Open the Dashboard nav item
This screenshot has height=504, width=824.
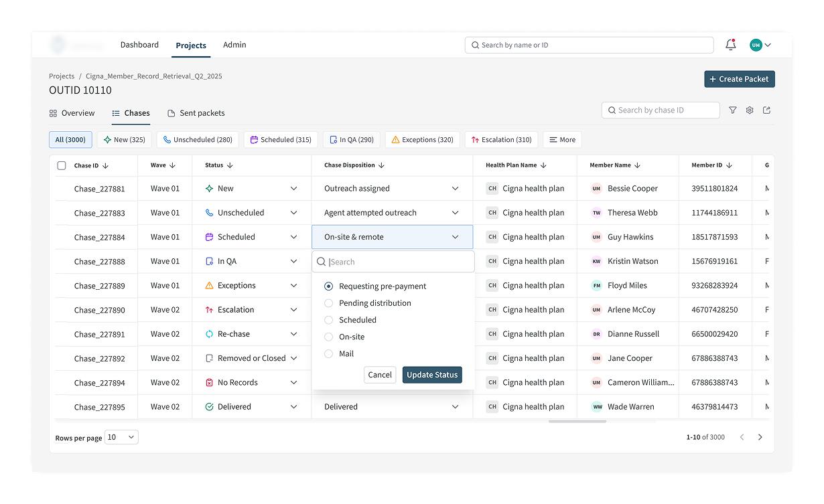tap(139, 45)
